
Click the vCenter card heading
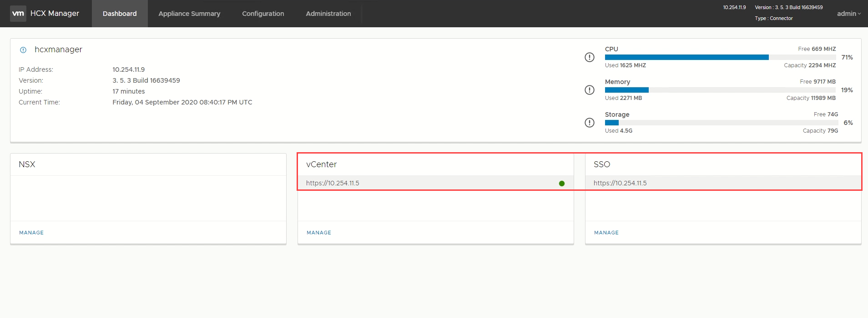321,164
